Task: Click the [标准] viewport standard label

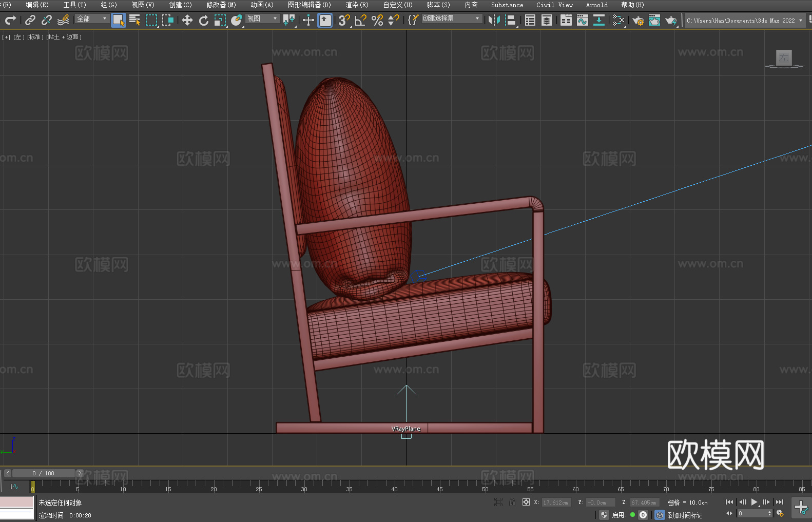Action: [35, 37]
